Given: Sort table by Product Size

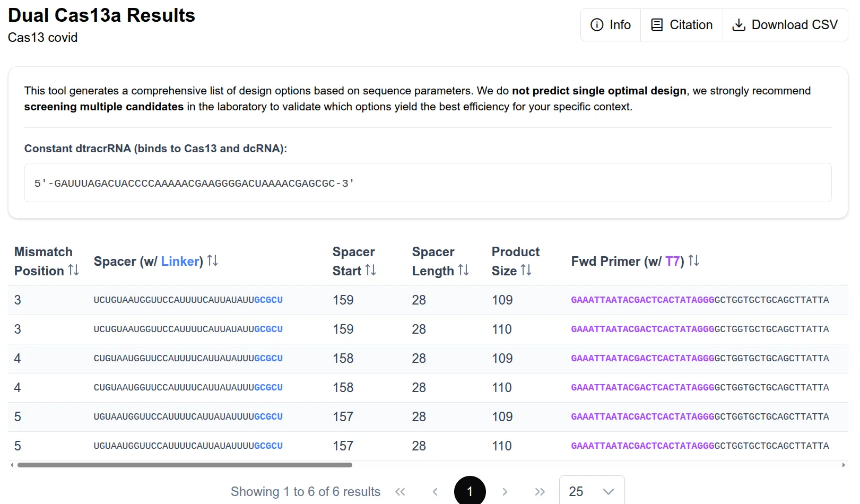Looking at the screenshot, I should click(x=526, y=271).
